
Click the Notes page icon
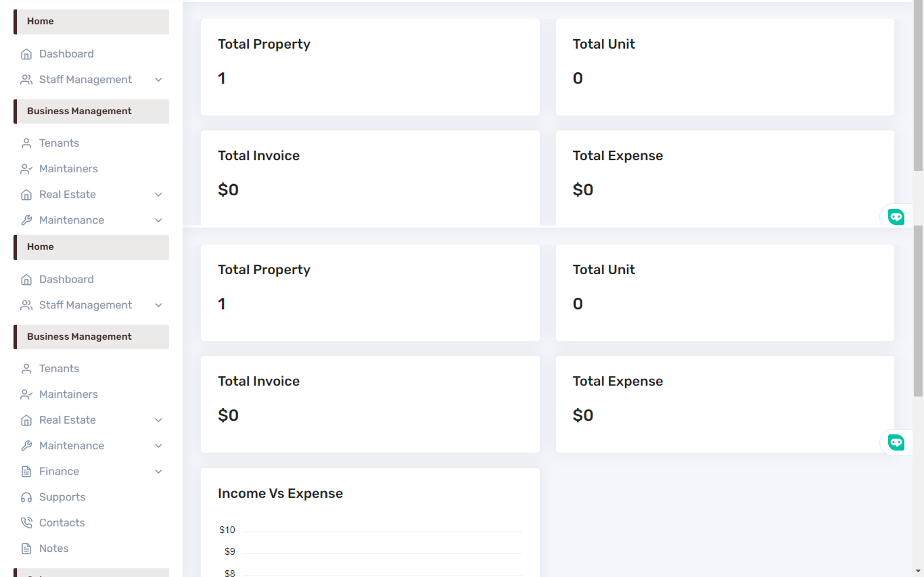pos(26,548)
